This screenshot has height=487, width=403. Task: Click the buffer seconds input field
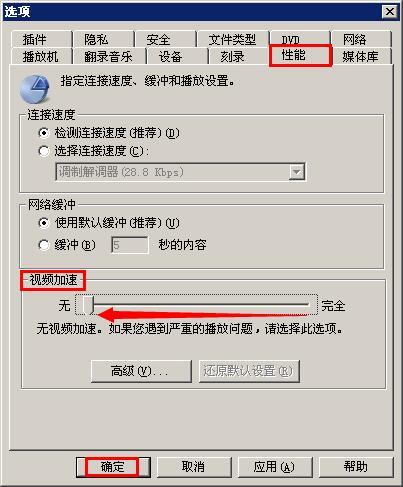(x=130, y=245)
